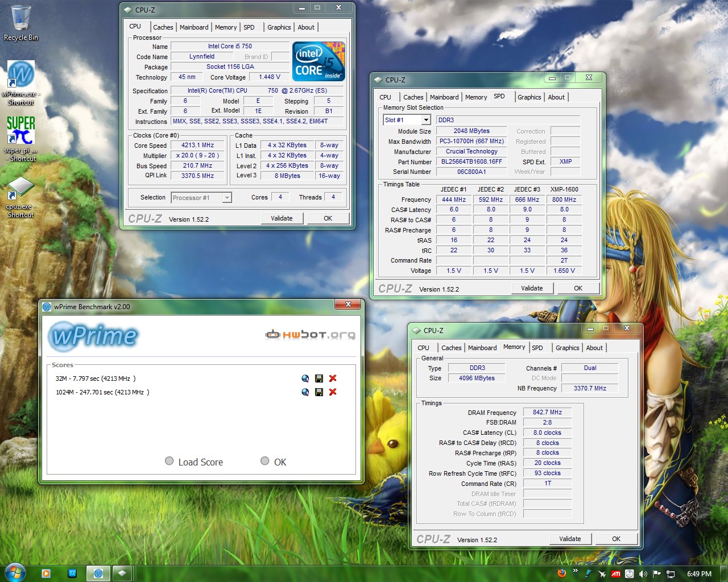Click the NB Frequency value 3370.7 MHz

590,389
